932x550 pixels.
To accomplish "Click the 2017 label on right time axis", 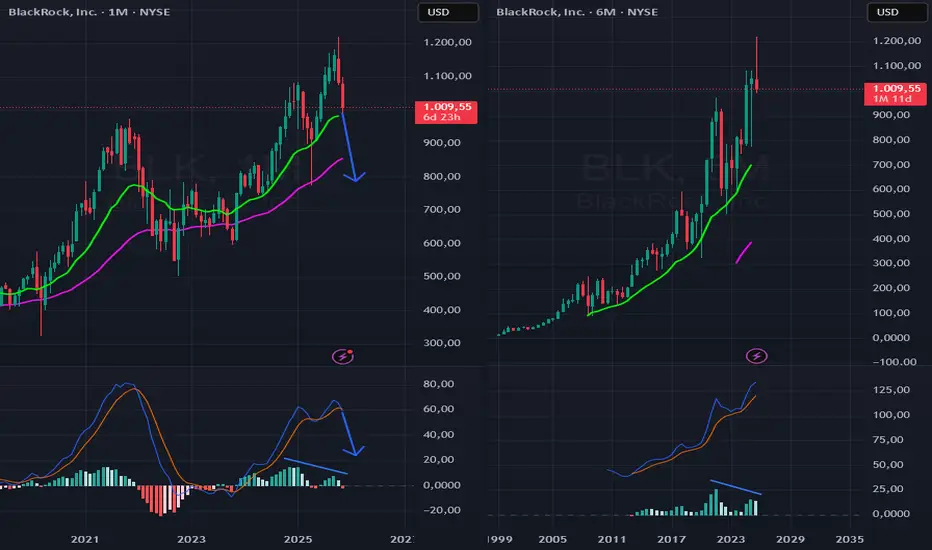I will click(672, 539).
